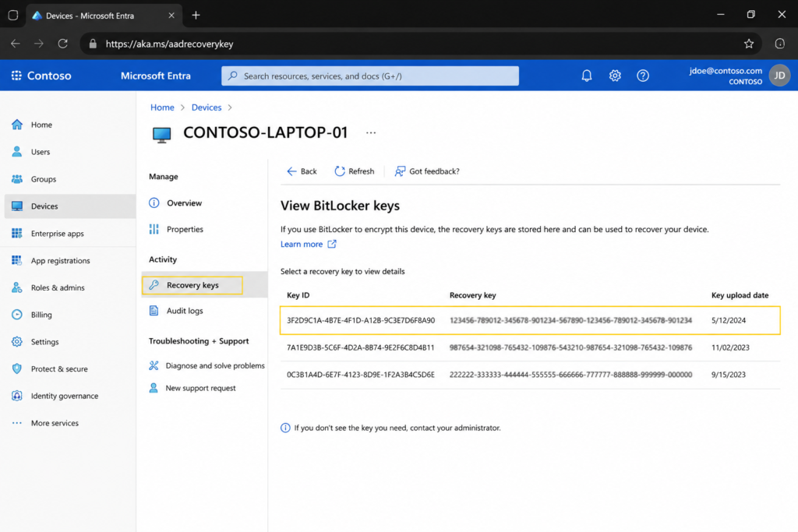This screenshot has height=532, width=798.
Task: Open the Learn more link
Action: [308, 244]
